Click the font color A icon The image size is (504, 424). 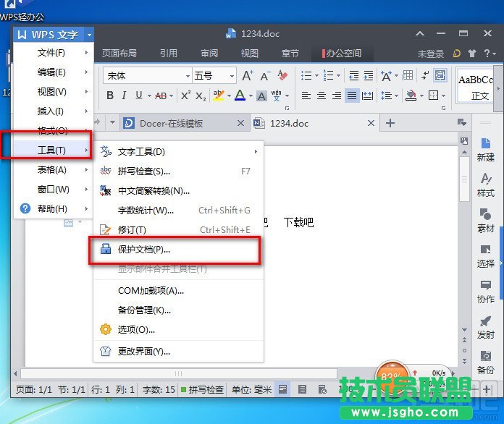240,95
